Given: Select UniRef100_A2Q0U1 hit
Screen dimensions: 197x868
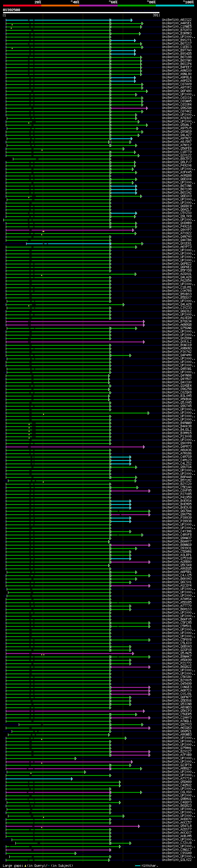Looking at the screenshot, I should tap(176, 274).
